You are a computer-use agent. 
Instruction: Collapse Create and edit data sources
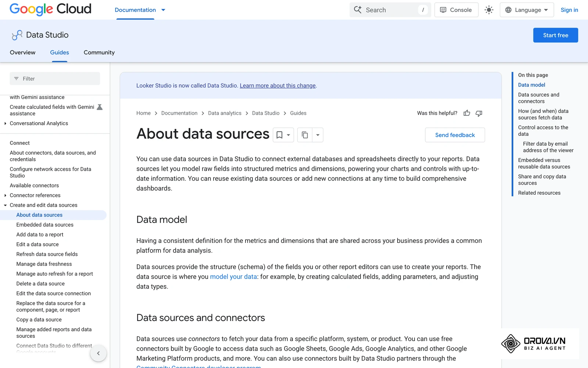coord(5,205)
